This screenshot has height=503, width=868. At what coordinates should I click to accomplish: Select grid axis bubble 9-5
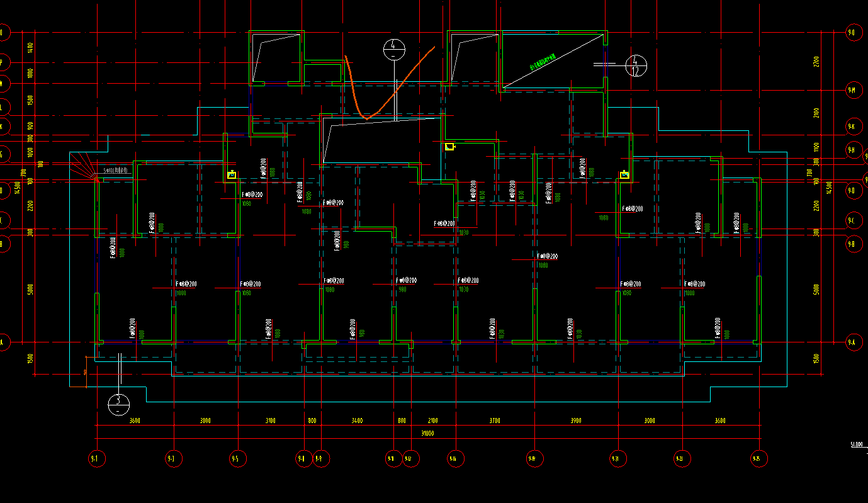point(238,459)
